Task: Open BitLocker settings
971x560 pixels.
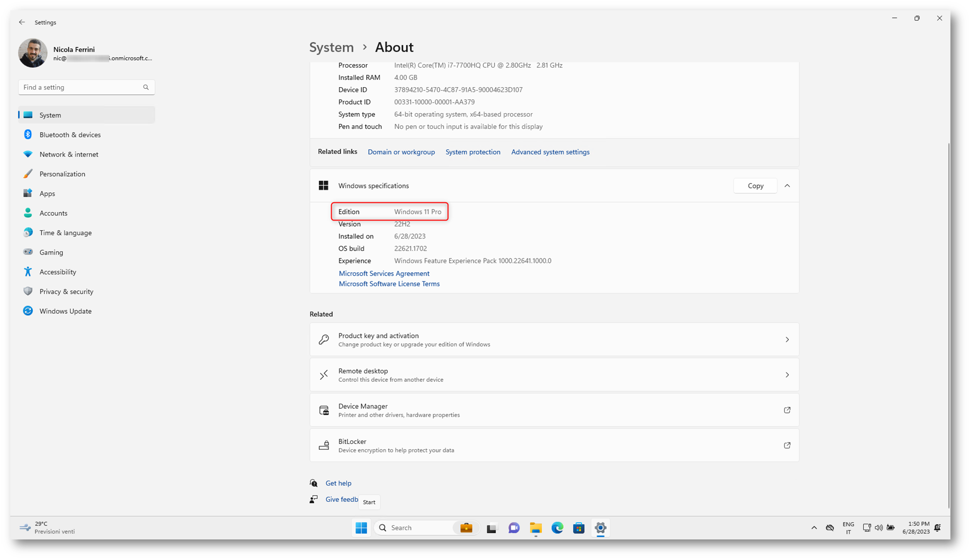Action: [x=554, y=445]
